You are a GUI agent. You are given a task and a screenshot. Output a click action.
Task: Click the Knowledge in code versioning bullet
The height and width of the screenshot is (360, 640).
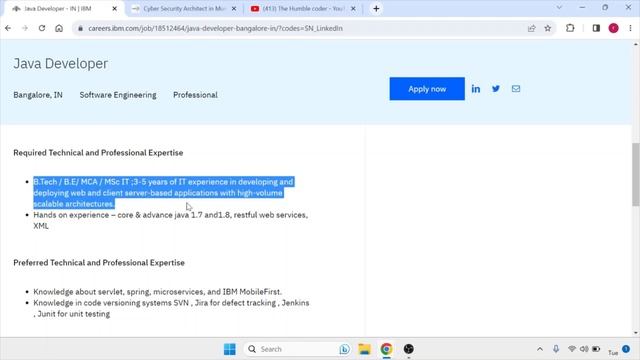pyautogui.click(x=171, y=308)
